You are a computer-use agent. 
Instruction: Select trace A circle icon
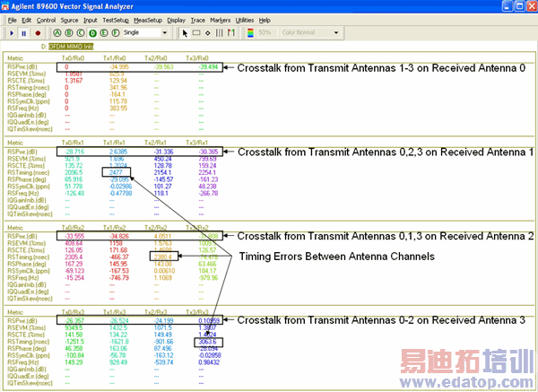click(57, 33)
